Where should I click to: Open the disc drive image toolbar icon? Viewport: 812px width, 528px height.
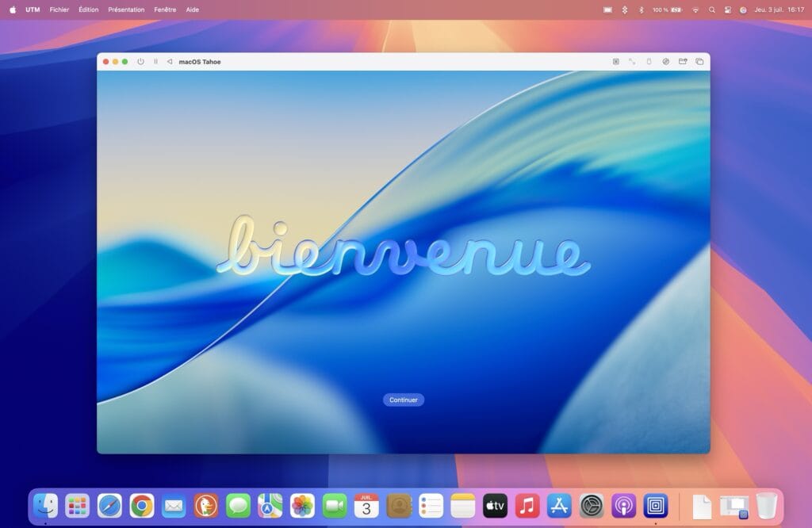click(666, 62)
